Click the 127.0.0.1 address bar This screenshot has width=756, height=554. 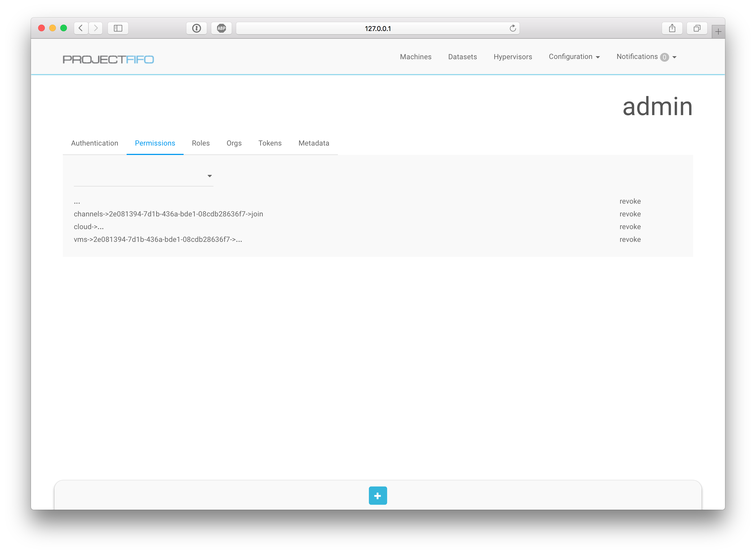(x=377, y=29)
